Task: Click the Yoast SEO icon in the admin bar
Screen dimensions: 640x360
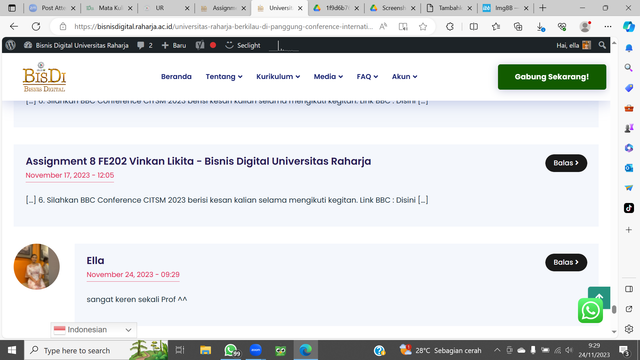Action: click(200, 45)
